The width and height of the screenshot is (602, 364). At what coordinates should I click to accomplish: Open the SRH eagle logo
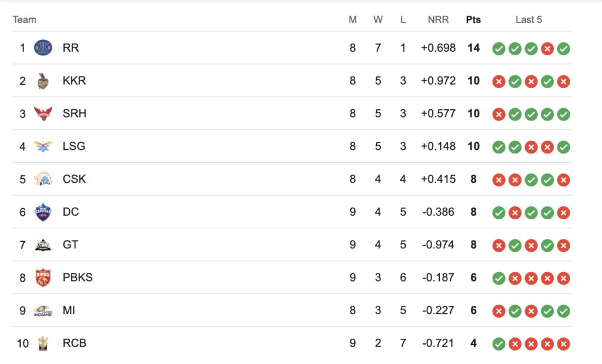pos(43,113)
